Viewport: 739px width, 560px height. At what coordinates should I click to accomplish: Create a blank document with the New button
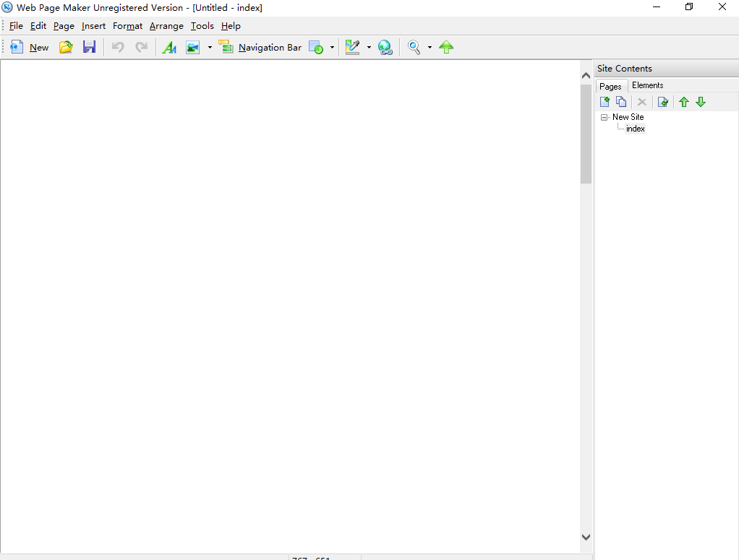click(30, 47)
